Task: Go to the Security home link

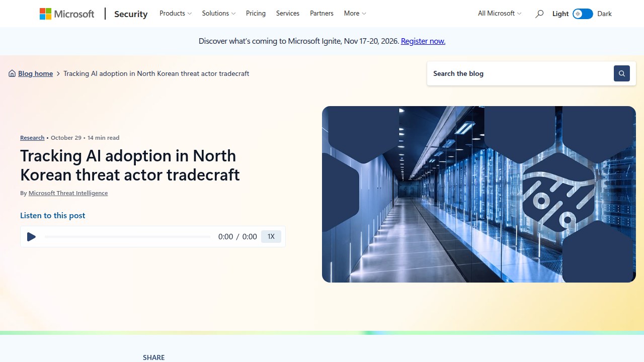Action: coord(131,14)
